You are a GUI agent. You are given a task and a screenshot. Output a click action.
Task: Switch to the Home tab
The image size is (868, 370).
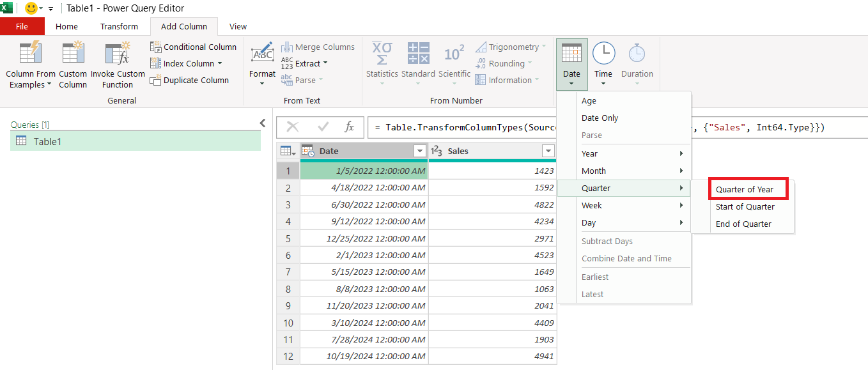[66, 26]
